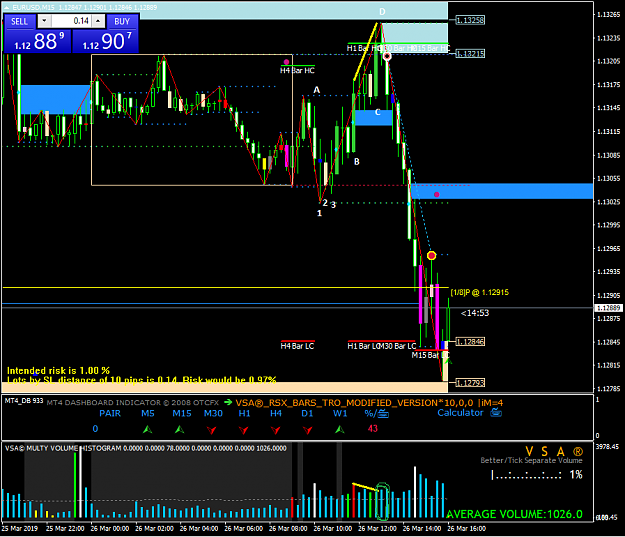Screen dimensions: 625x537
Task: Click the white circle marker below point D
Action: click(x=387, y=57)
